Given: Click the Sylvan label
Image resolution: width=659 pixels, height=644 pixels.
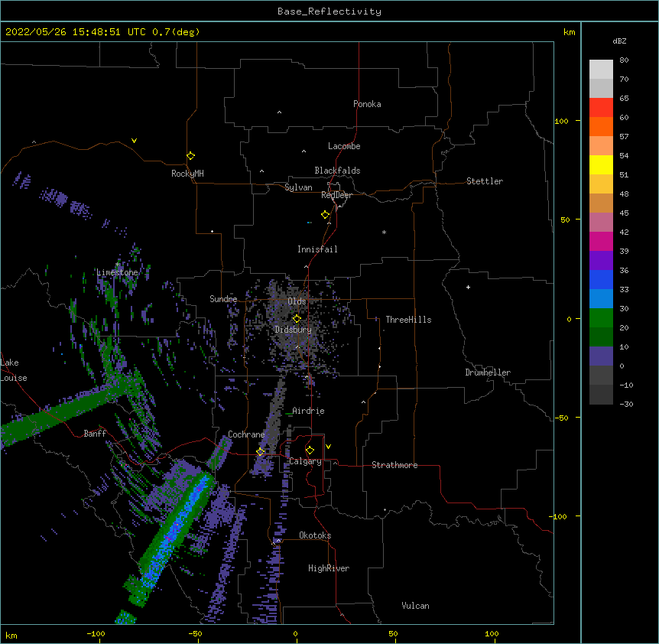Looking at the screenshot, I should point(298,188).
